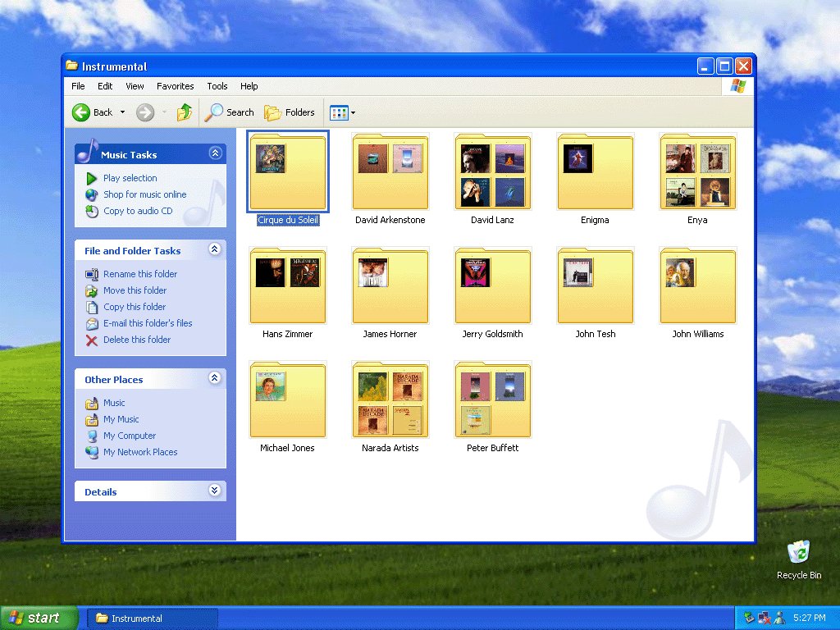The width and height of the screenshot is (840, 630).
Task: Click Instrumental taskbar button
Action: (152, 619)
